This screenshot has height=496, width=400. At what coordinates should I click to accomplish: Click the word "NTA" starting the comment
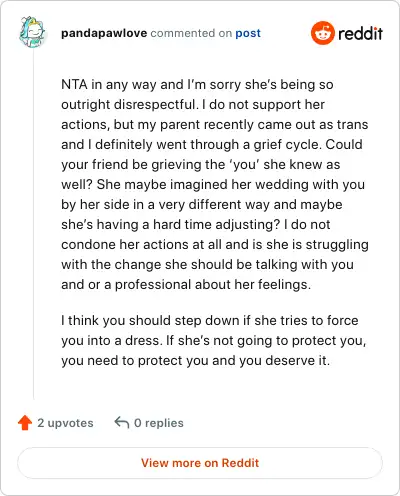74,84
